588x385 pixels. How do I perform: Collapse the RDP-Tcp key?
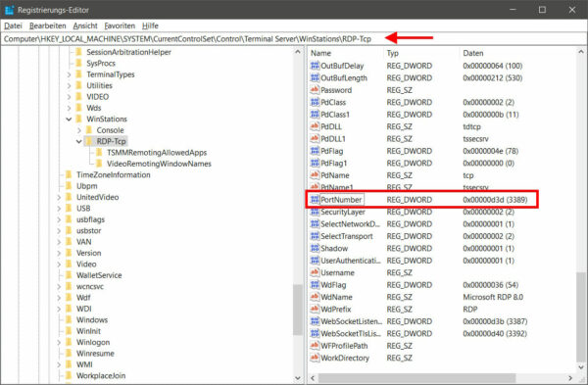(78, 142)
